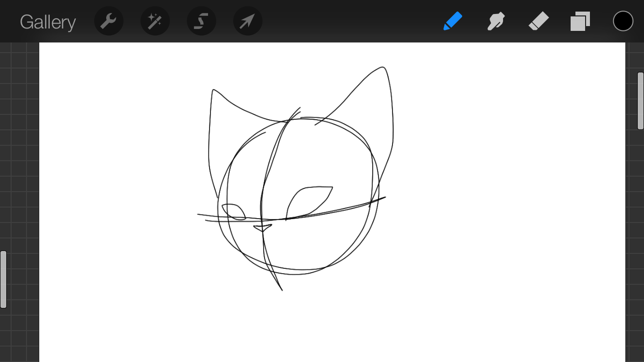Select the Eraser tool
The width and height of the screenshot is (644, 362).
539,21
